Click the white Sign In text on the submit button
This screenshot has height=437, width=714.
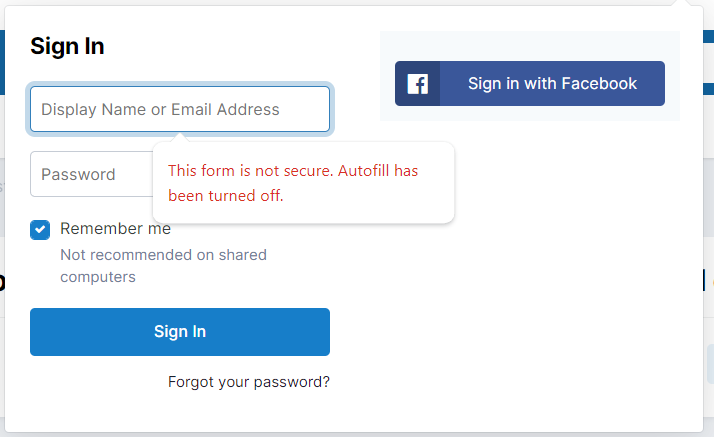pyautogui.click(x=180, y=332)
